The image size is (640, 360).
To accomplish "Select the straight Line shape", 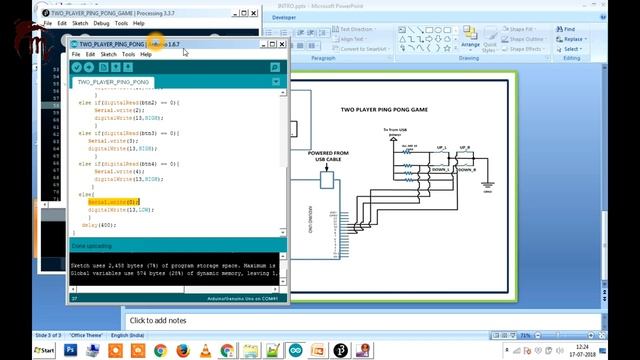I will pyautogui.click(x=411, y=30).
